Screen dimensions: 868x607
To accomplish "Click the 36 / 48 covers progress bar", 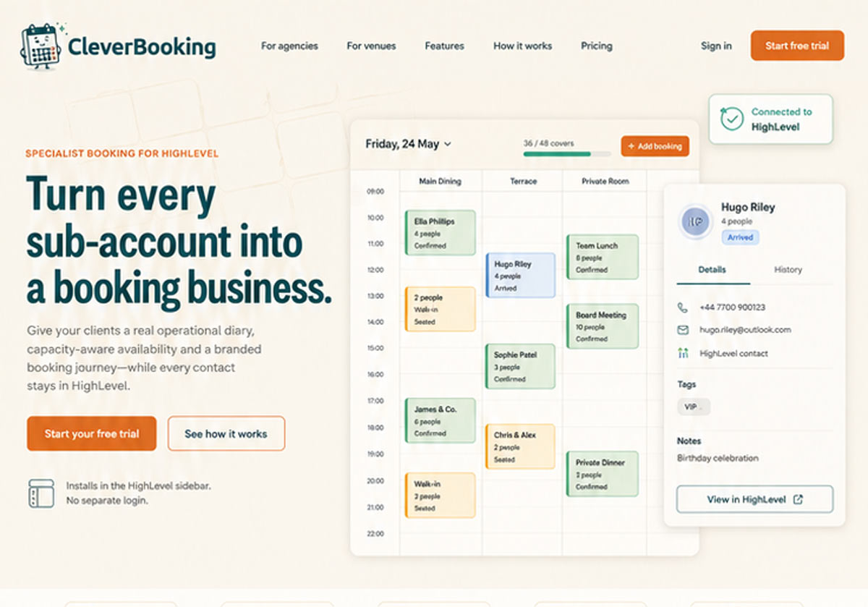I will click(x=566, y=153).
